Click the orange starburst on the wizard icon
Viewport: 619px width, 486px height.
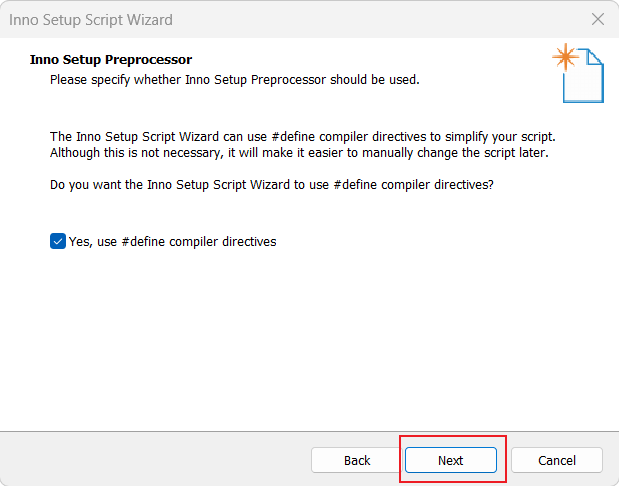566,57
